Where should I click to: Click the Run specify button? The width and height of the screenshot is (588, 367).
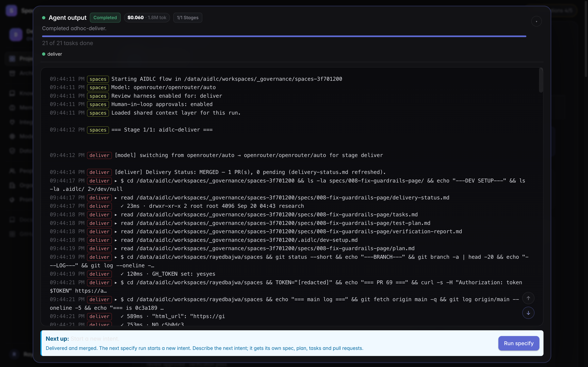tap(519, 343)
